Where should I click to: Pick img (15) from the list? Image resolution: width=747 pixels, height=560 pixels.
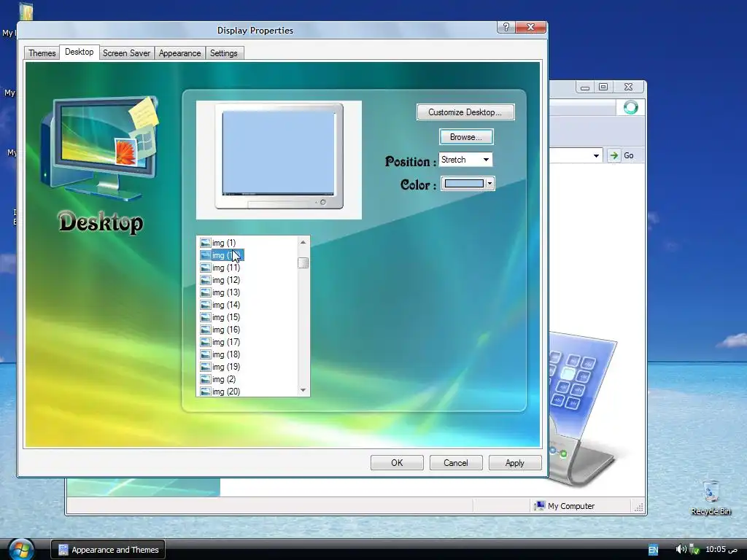pos(226,317)
